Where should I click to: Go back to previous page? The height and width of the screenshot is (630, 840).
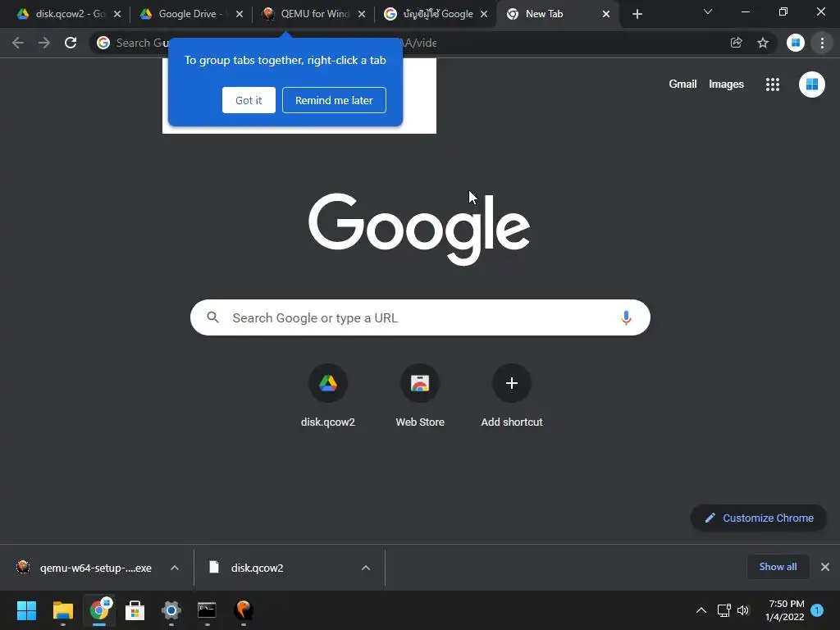pos(18,43)
